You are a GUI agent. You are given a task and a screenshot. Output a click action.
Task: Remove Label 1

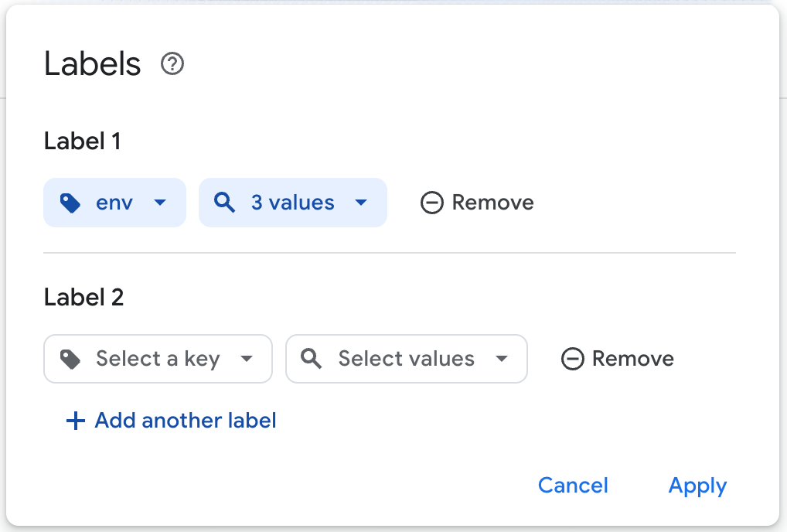475,203
